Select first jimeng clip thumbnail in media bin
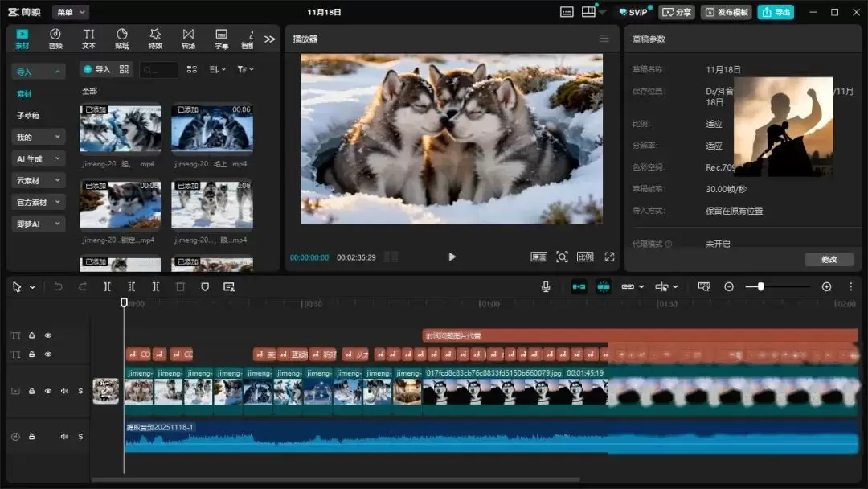868x489 pixels. (x=120, y=128)
